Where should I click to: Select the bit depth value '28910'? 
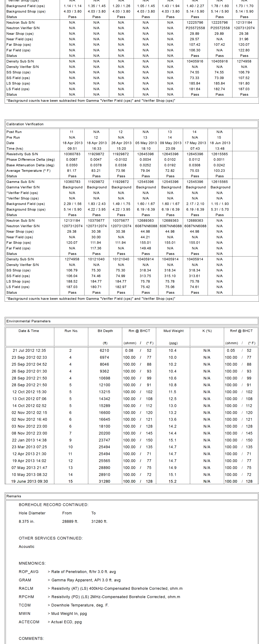point(104,474)
